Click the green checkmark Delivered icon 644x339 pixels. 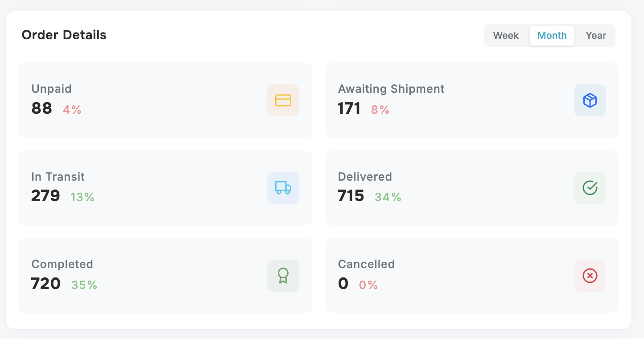click(590, 188)
